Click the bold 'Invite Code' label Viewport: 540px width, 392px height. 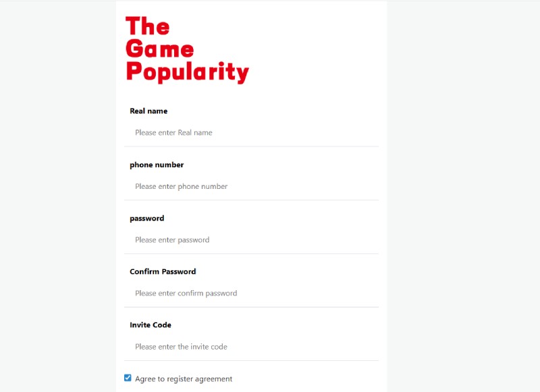[151, 325]
